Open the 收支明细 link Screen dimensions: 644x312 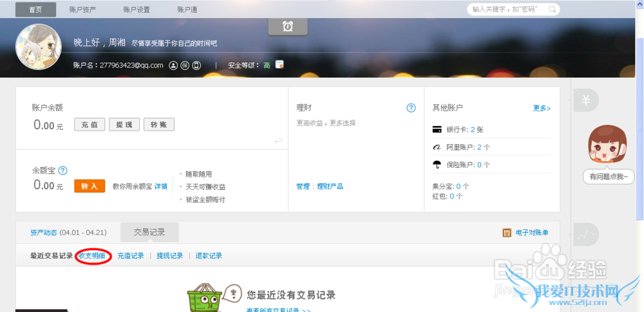[92, 256]
